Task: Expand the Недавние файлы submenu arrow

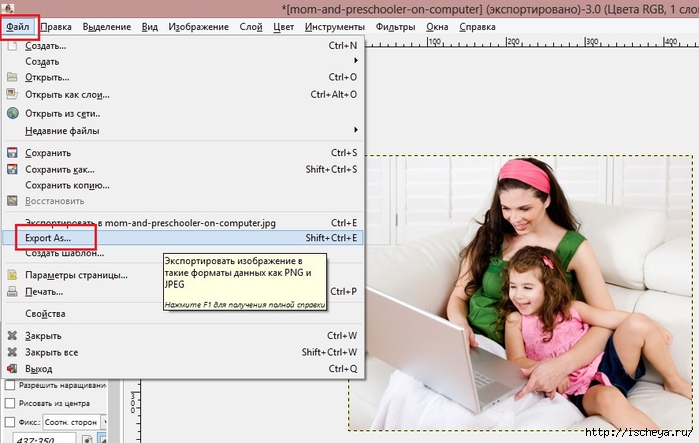Action: [355, 130]
